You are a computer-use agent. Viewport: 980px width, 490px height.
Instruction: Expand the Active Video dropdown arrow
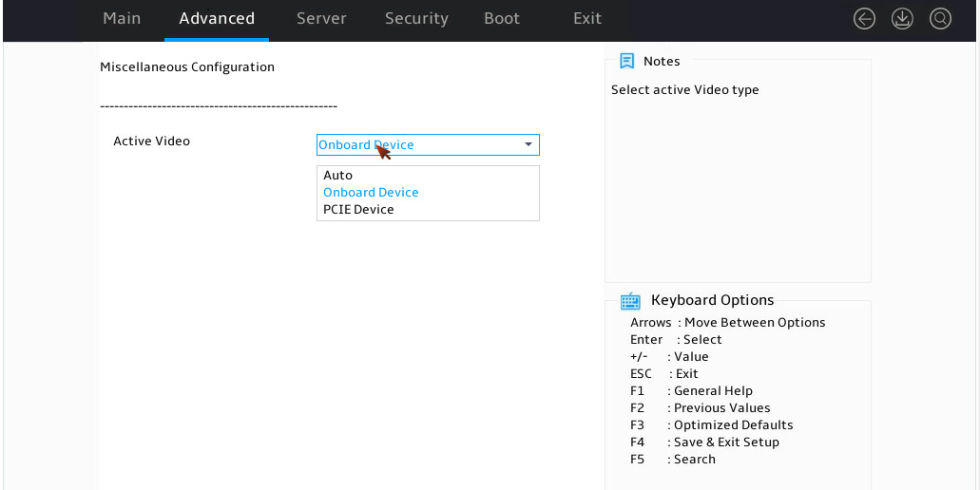coord(528,144)
